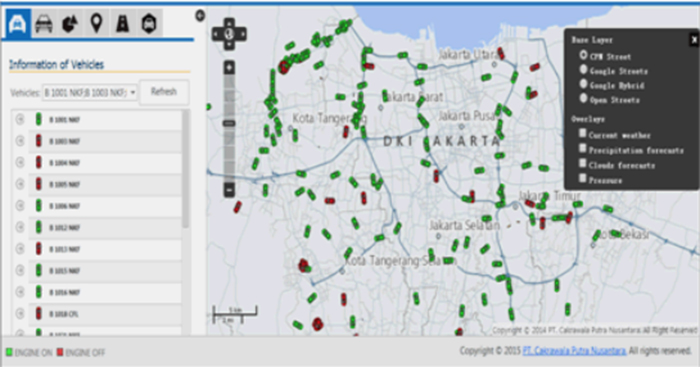Zoom in using the plus button
700x367 pixels.
coord(229,68)
